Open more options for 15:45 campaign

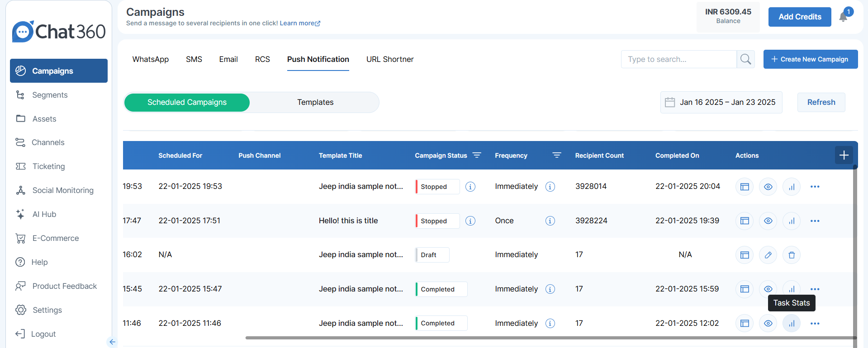tap(815, 289)
